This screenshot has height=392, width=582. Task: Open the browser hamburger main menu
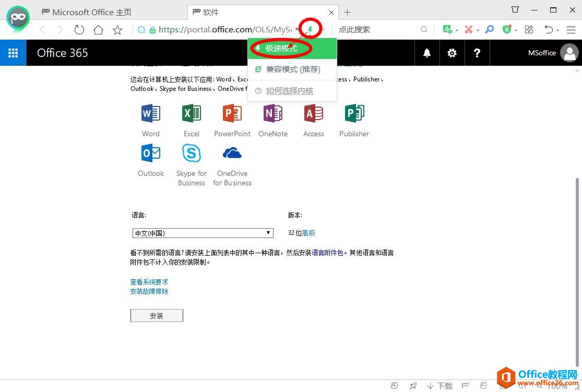tap(571, 30)
